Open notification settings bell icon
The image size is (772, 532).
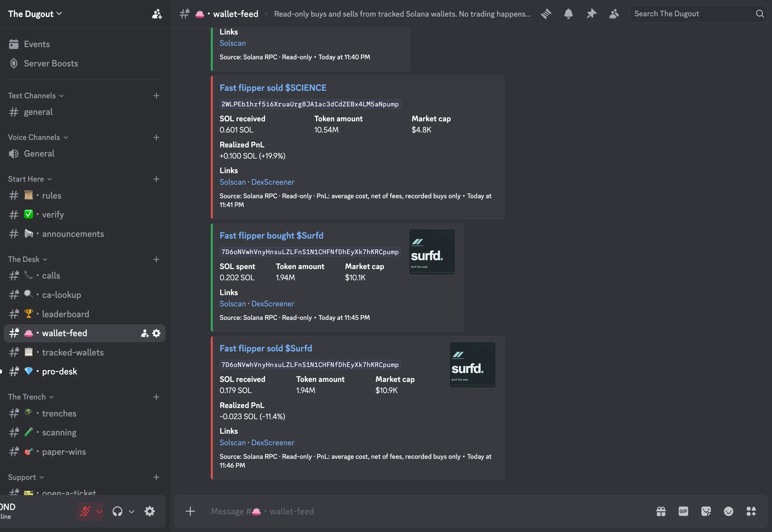(569, 14)
